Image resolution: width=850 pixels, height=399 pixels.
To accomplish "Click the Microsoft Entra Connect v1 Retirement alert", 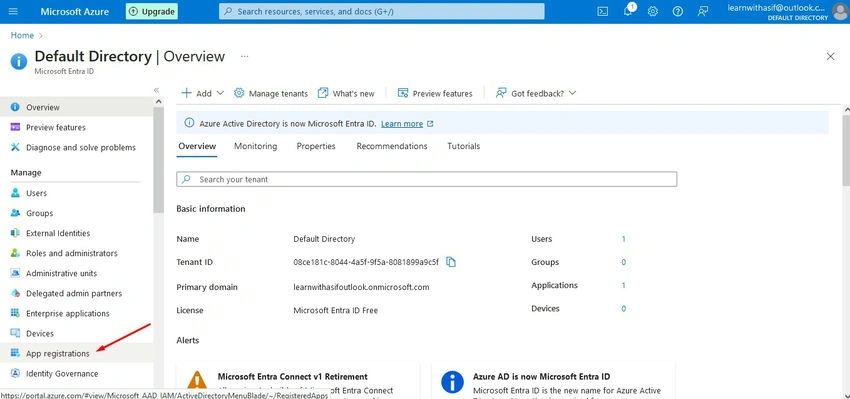I will tap(298, 381).
